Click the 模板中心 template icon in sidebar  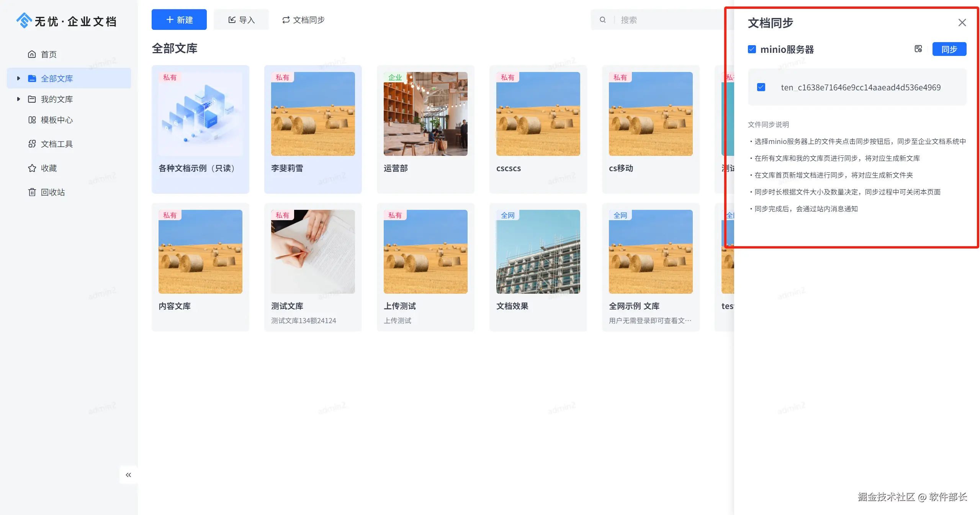click(x=32, y=120)
